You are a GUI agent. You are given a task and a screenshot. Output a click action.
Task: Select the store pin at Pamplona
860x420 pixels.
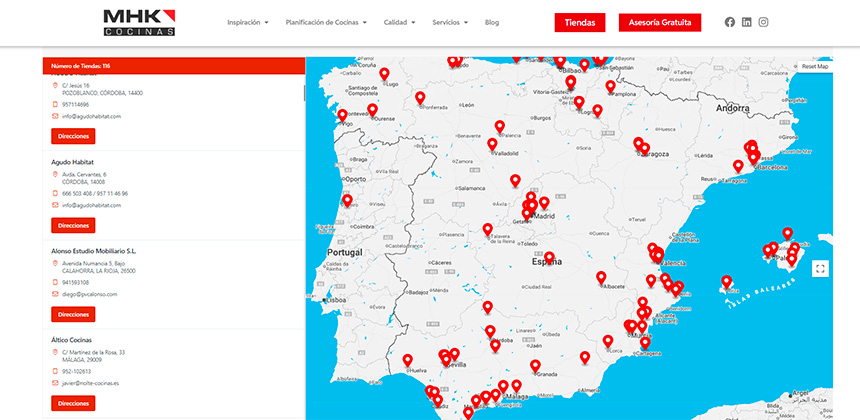pos(610,87)
